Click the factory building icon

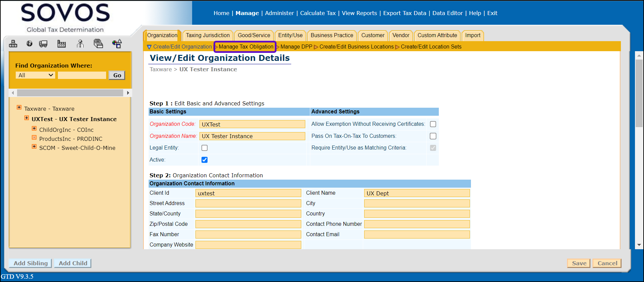(62, 44)
